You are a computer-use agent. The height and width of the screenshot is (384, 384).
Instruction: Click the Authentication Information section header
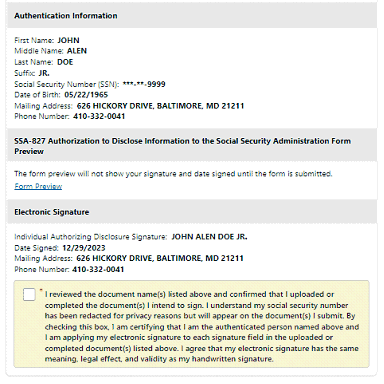click(66, 16)
